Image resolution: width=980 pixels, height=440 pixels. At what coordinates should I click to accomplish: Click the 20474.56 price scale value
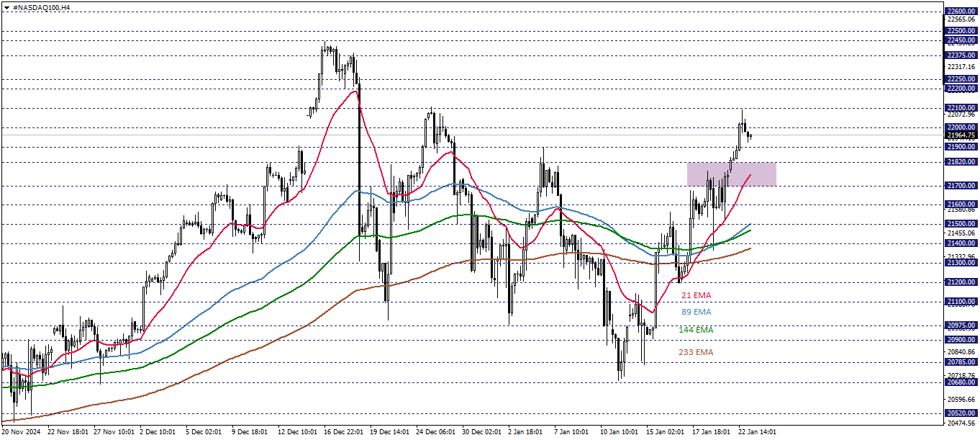click(x=961, y=423)
